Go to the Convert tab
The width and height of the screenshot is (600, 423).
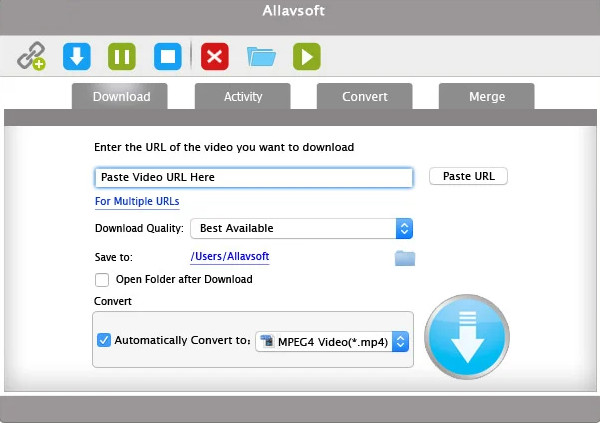pos(365,96)
